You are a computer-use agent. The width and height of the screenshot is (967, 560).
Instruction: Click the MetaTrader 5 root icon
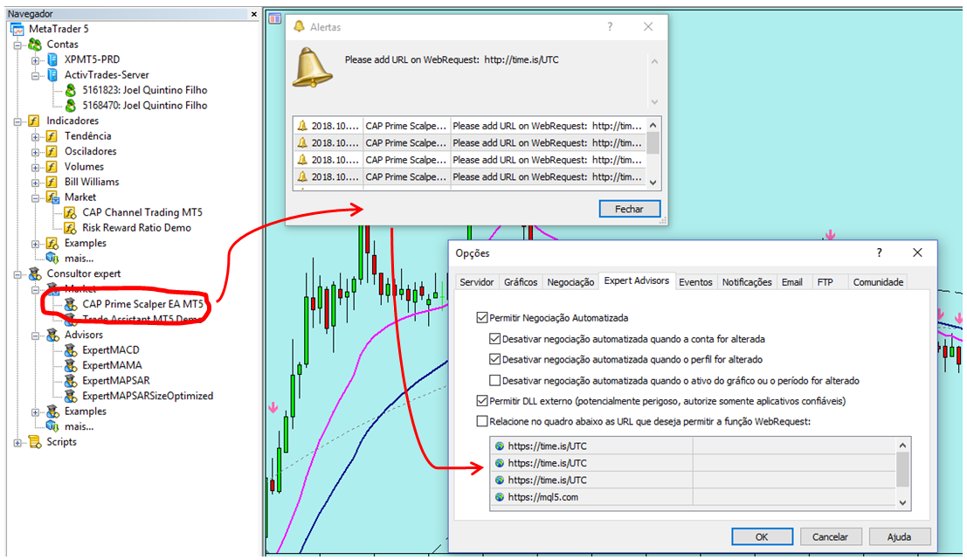click(17, 29)
